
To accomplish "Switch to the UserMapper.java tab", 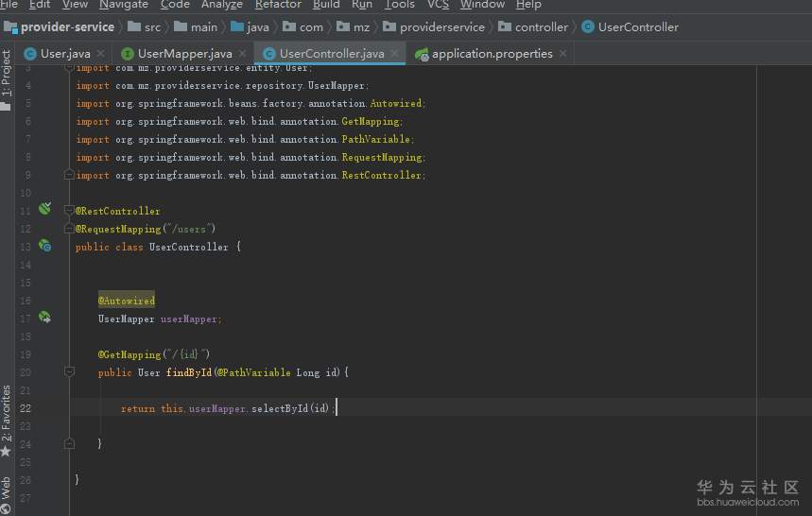I will coord(183,54).
